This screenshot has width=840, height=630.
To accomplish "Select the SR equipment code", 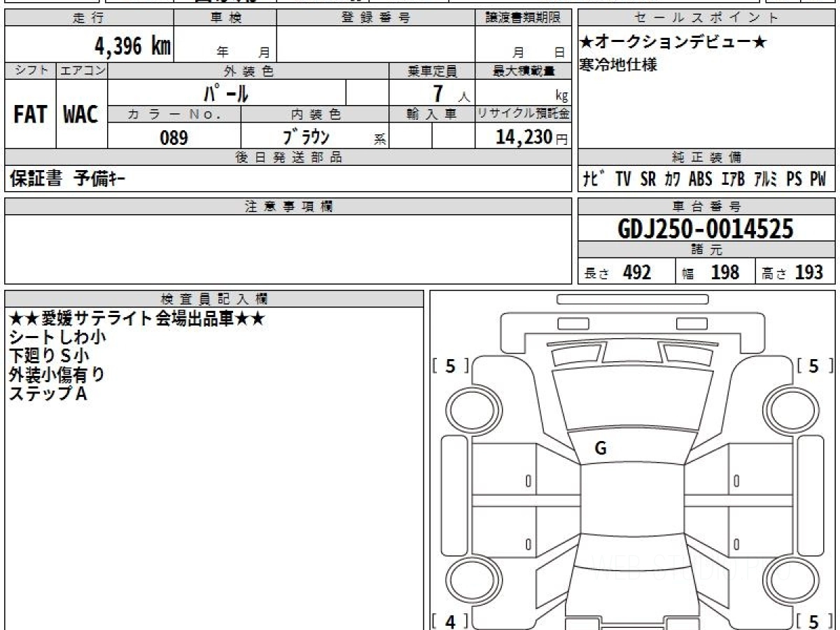I will coord(648,179).
